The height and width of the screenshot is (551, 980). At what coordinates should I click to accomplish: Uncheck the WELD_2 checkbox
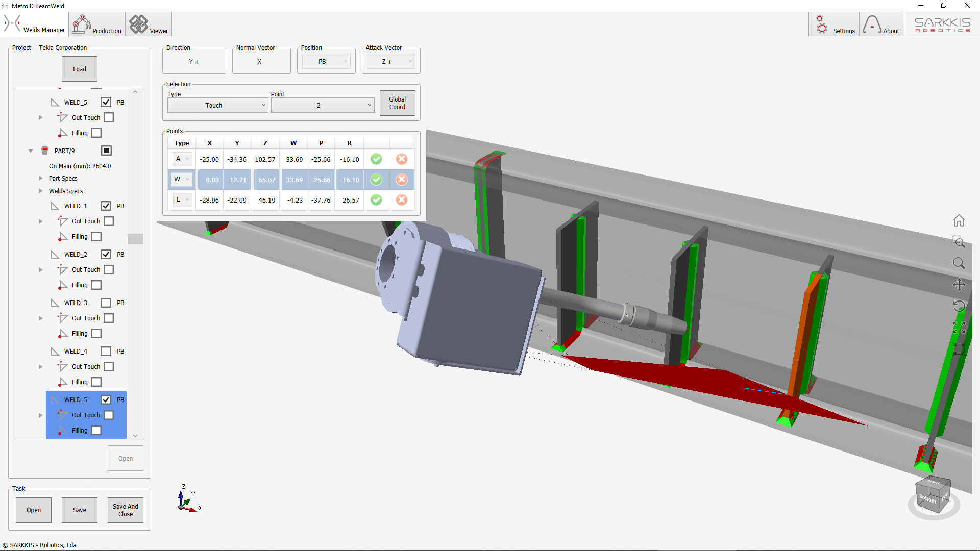click(x=106, y=254)
